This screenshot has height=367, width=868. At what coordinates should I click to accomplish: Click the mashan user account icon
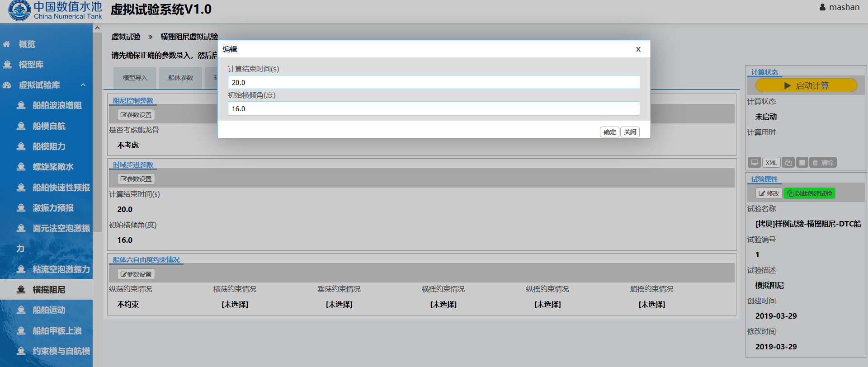point(822,7)
